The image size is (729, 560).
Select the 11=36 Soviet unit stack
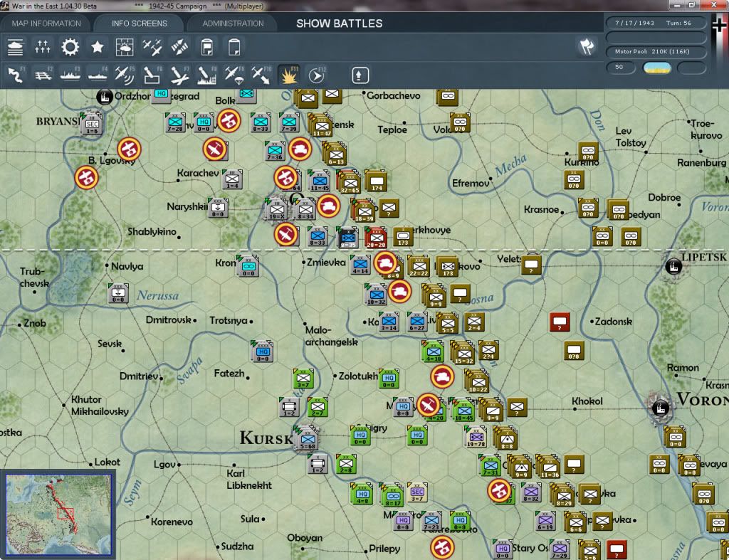tap(549, 467)
